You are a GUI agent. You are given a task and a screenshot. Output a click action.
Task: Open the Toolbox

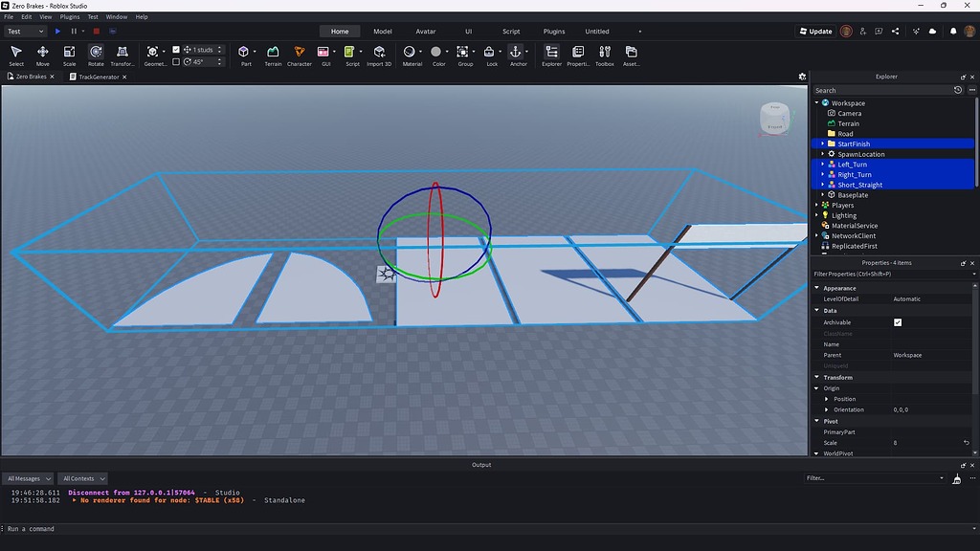coord(605,55)
